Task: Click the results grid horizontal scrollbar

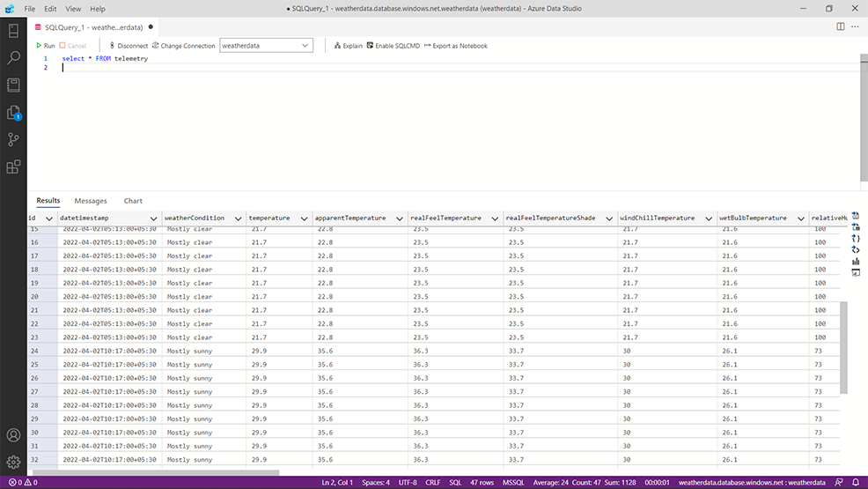Action: [x=156, y=472]
